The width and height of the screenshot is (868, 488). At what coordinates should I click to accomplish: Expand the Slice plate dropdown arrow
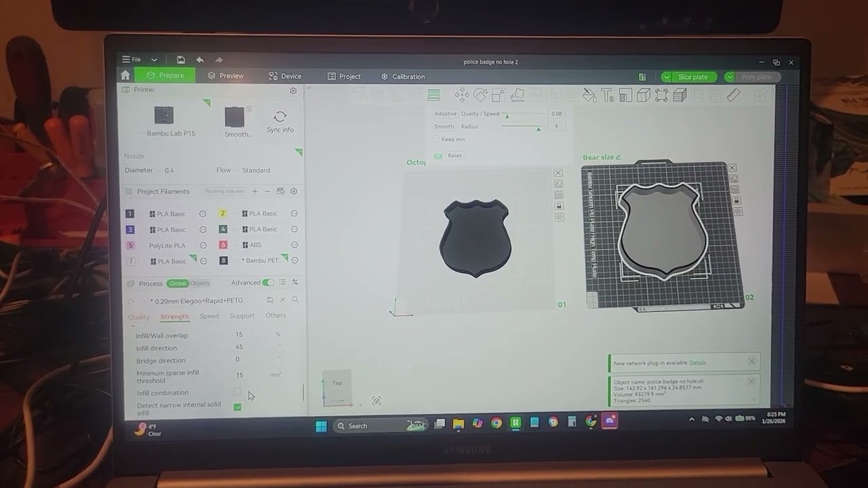tap(667, 77)
